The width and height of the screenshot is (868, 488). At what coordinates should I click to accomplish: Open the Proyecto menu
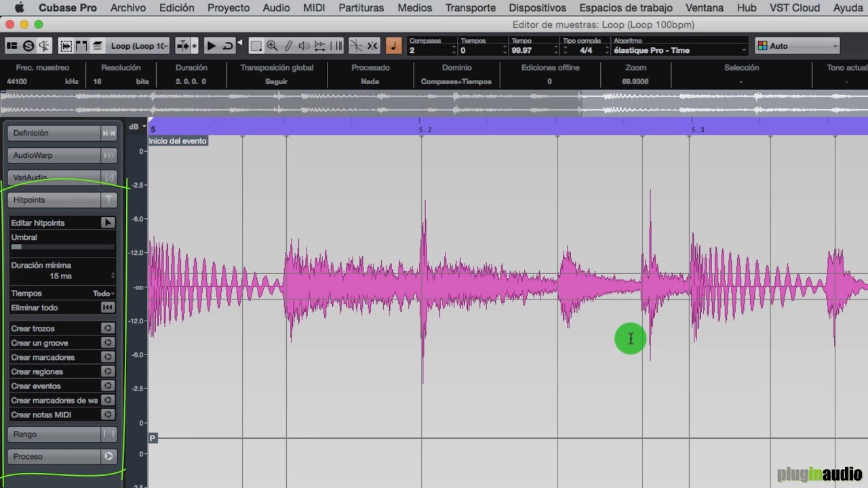click(229, 8)
